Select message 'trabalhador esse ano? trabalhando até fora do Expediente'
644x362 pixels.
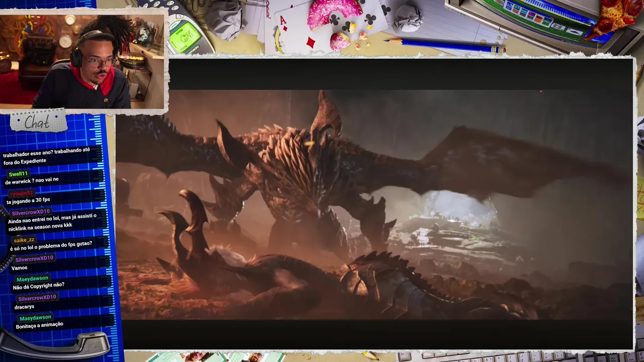point(47,156)
